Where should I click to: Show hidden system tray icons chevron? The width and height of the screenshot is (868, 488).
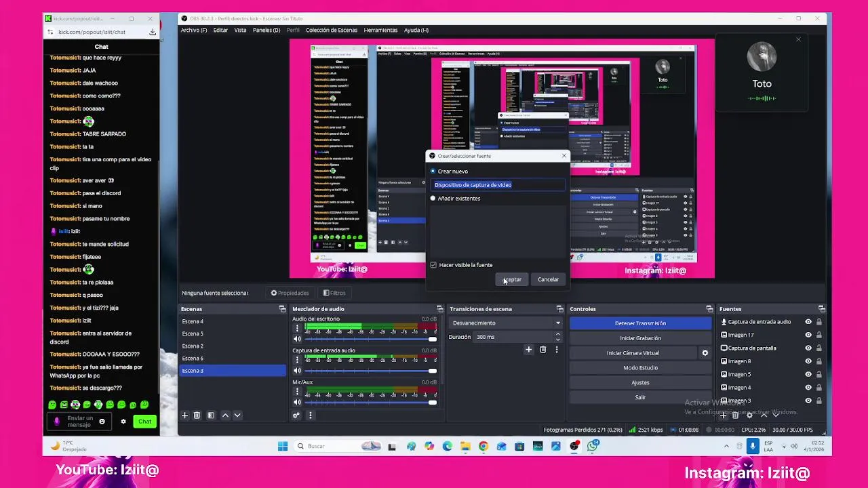point(727,446)
